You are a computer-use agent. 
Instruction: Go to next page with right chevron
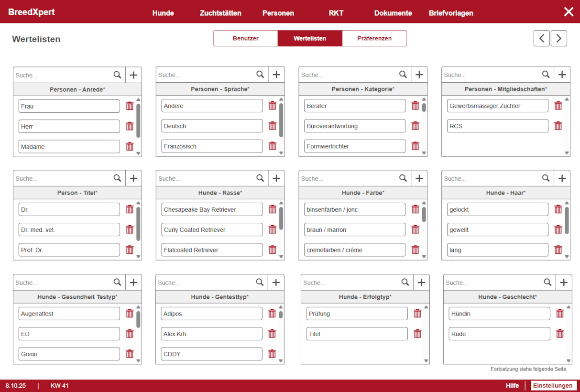click(x=558, y=38)
